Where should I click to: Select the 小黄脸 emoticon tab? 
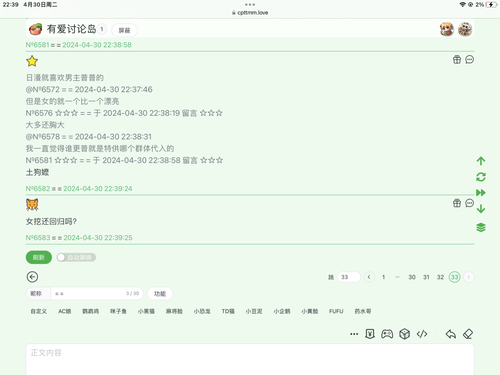click(310, 311)
